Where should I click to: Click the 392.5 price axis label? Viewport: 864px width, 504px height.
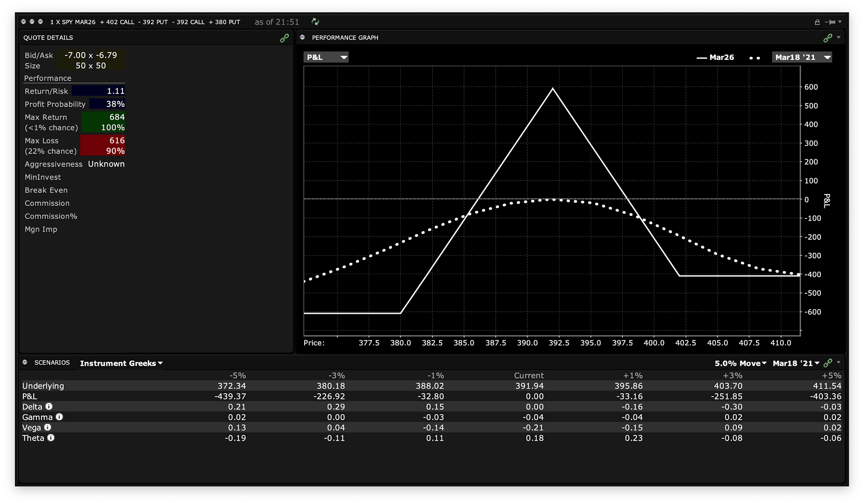(559, 343)
